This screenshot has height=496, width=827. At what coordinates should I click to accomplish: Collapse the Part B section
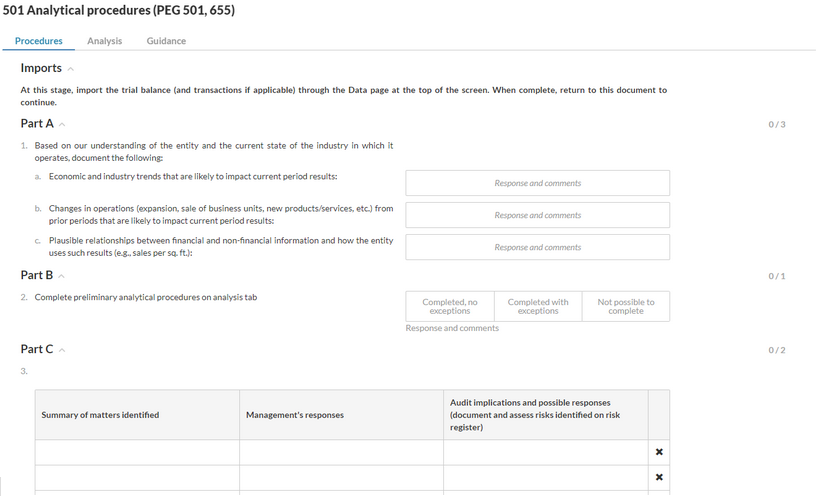(61, 276)
